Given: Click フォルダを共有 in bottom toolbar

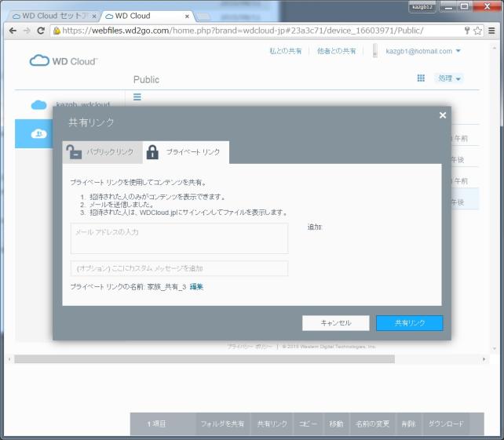Looking at the screenshot, I should pyautogui.click(x=222, y=424).
